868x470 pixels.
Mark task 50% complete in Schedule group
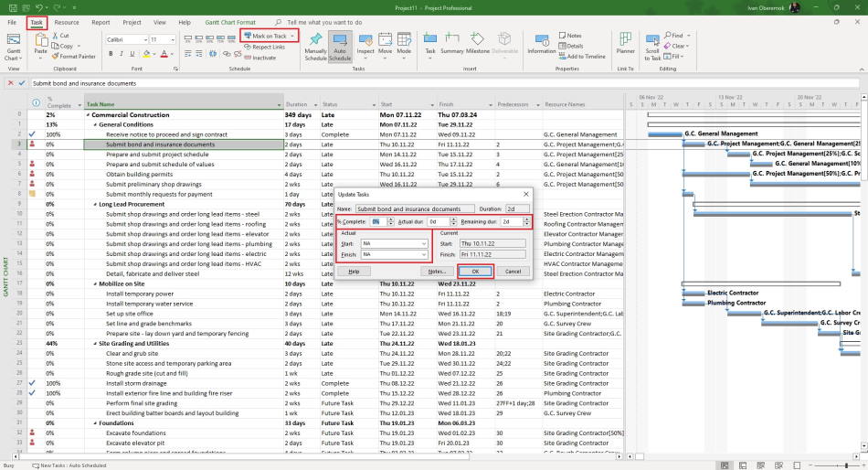(210, 39)
